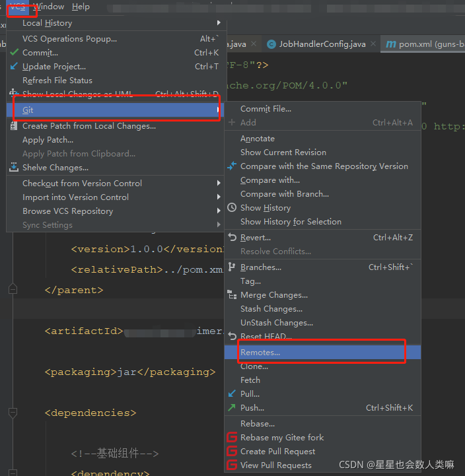465x476 pixels.
Task: Click the green checkmark icon beside Commit
Action: [x=14, y=52]
